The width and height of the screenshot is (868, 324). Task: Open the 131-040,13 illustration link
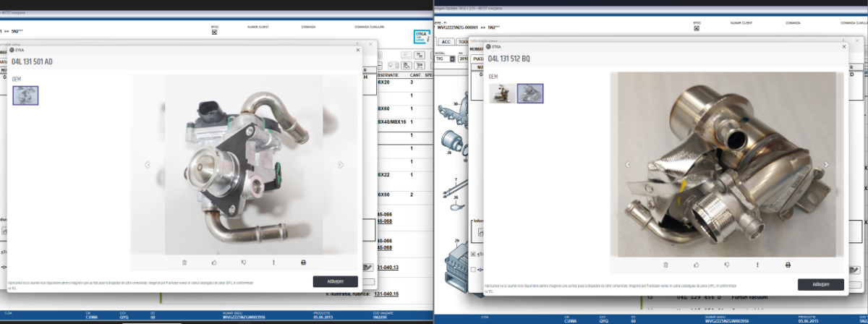click(x=386, y=268)
